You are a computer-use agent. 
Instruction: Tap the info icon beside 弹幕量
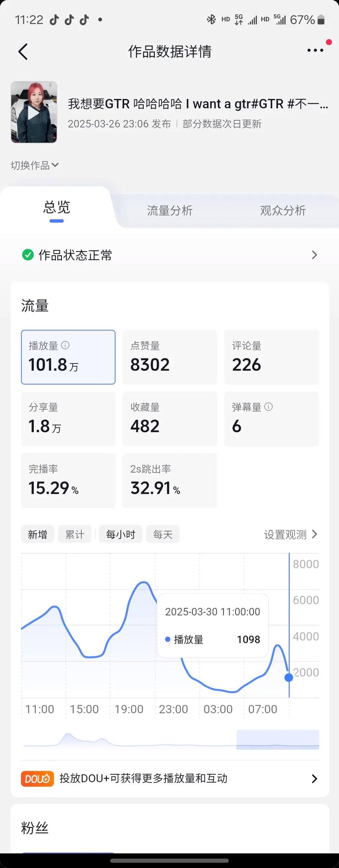point(268,406)
